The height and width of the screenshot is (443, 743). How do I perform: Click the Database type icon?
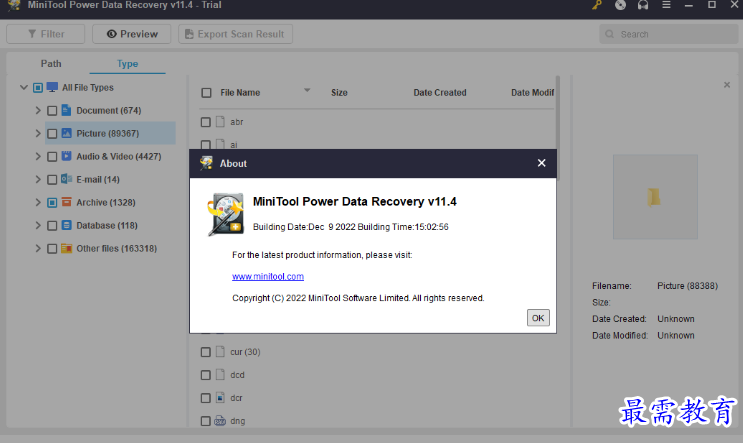coord(66,225)
